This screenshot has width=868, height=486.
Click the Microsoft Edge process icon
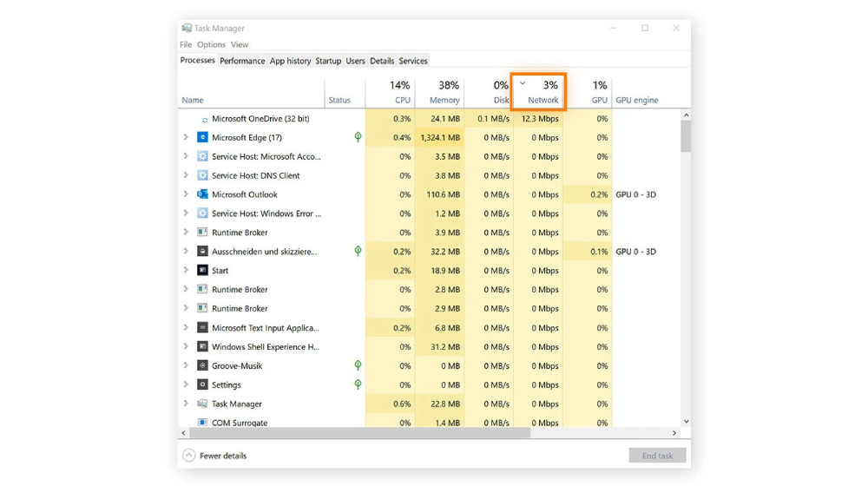pos(202,137)
